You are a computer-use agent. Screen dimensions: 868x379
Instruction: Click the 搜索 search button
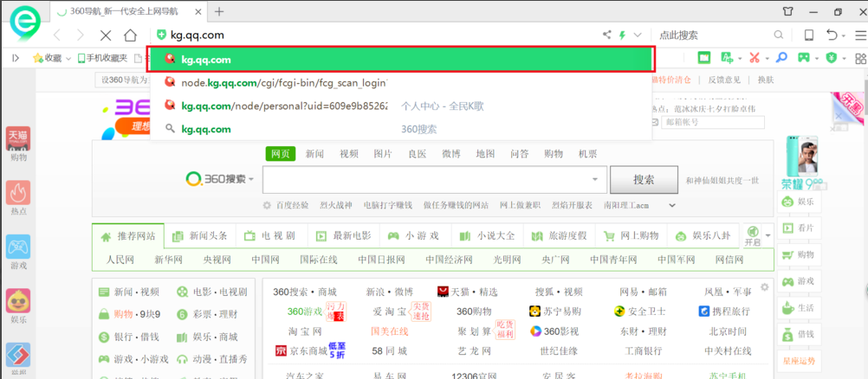coord(644,180)
